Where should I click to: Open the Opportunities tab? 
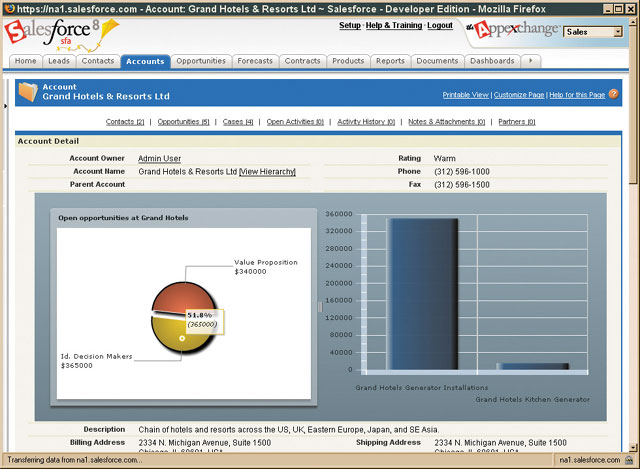pos(201,61)
